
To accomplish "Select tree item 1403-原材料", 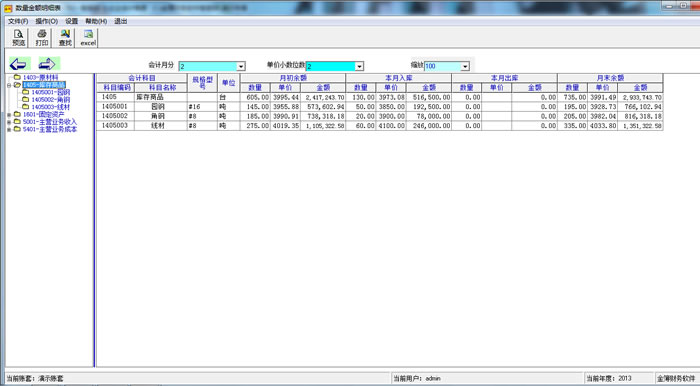I will point(41,77).
